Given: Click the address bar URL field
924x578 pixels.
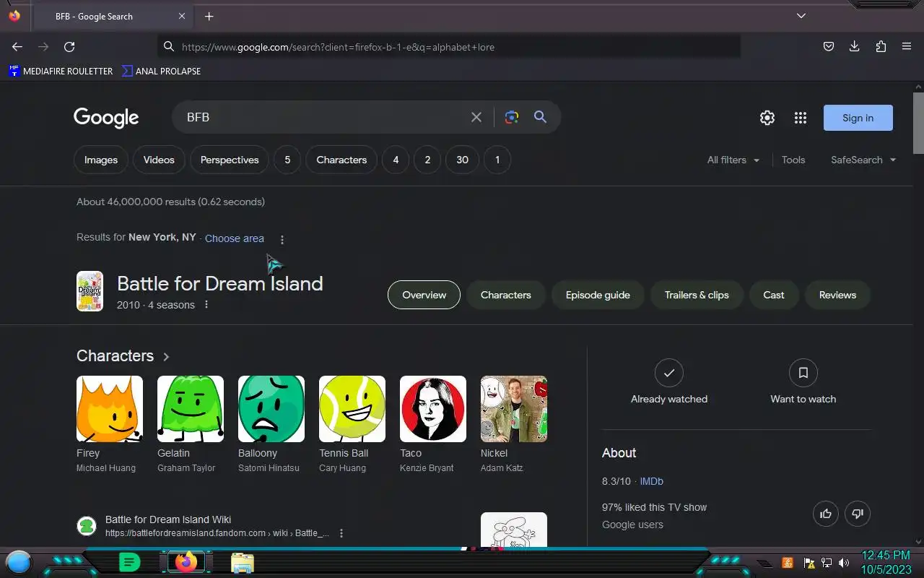Looking at the screenshot, I should pos(449,46).
